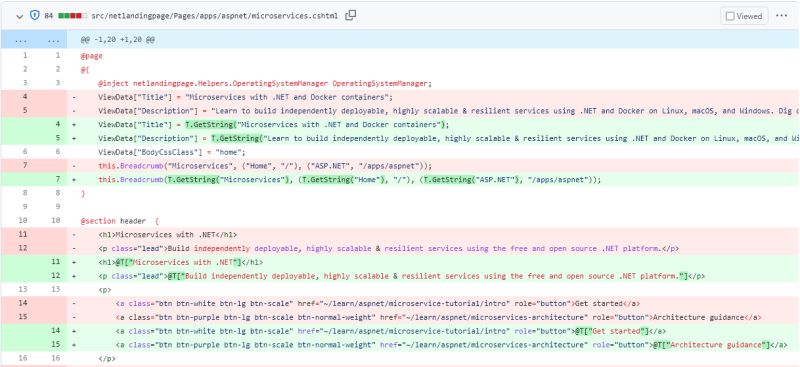Screen dimensions: 800x367
Task: Select the '@section header {' line
Action: (120, 221)
